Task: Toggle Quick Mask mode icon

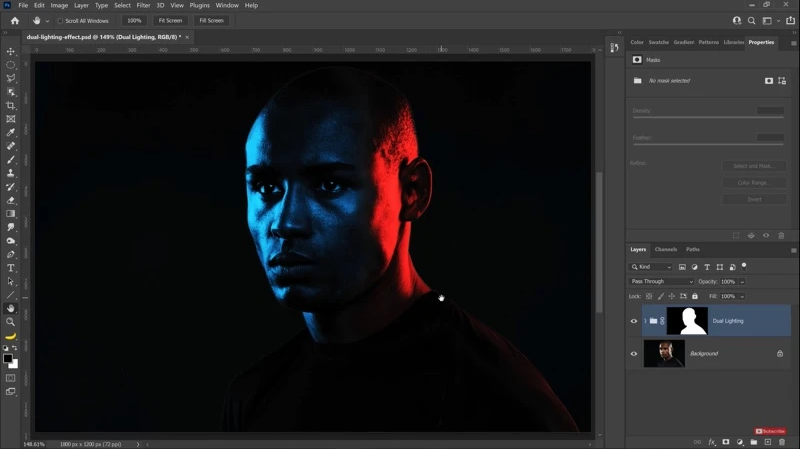Action: [x=11, y=378]
